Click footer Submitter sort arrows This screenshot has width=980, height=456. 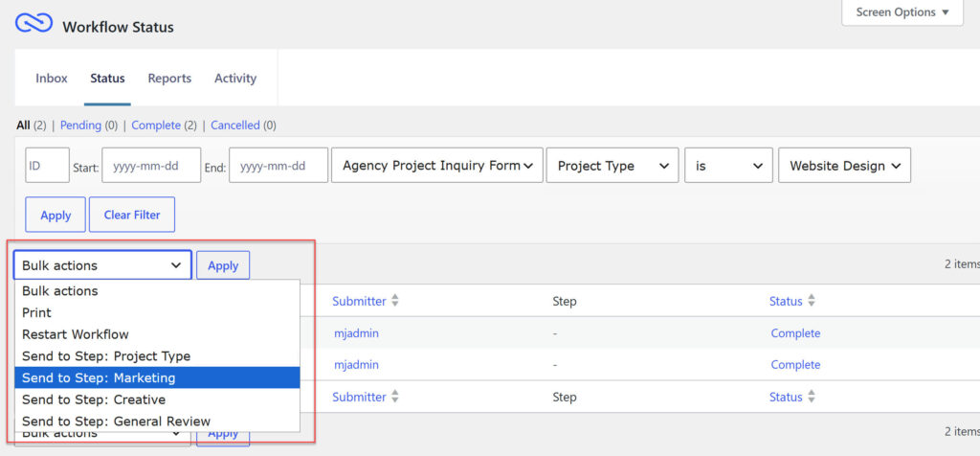pyautogui.click(x=394, y=397)
